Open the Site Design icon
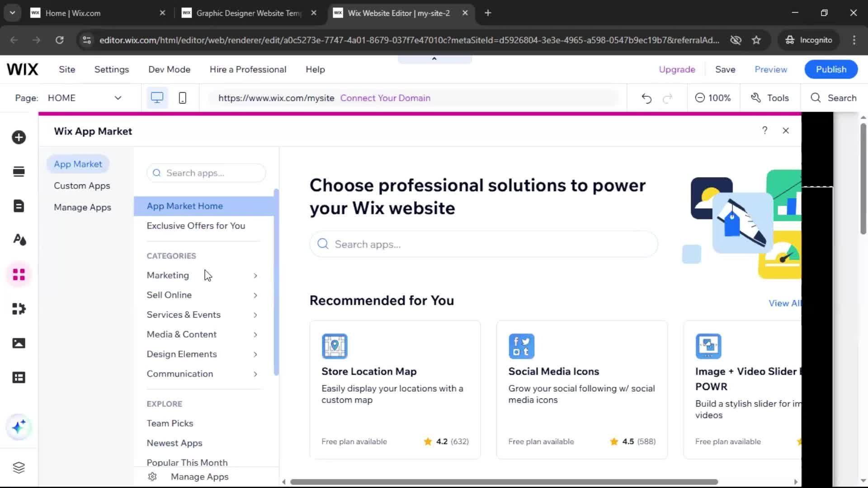The height and width of the screenshot is (488, 868). coord(19,240)
